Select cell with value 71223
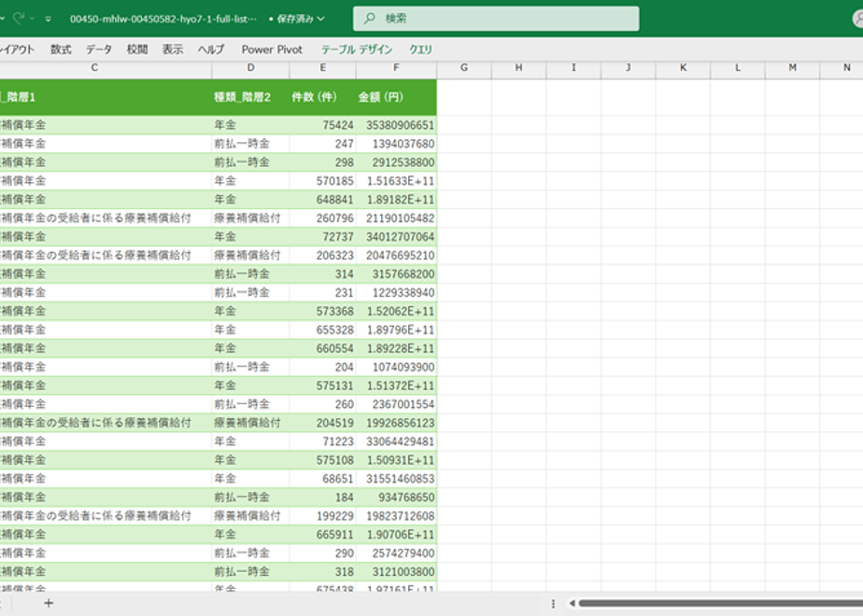Viewport: 863px width, 616px height. click(322, 441)
